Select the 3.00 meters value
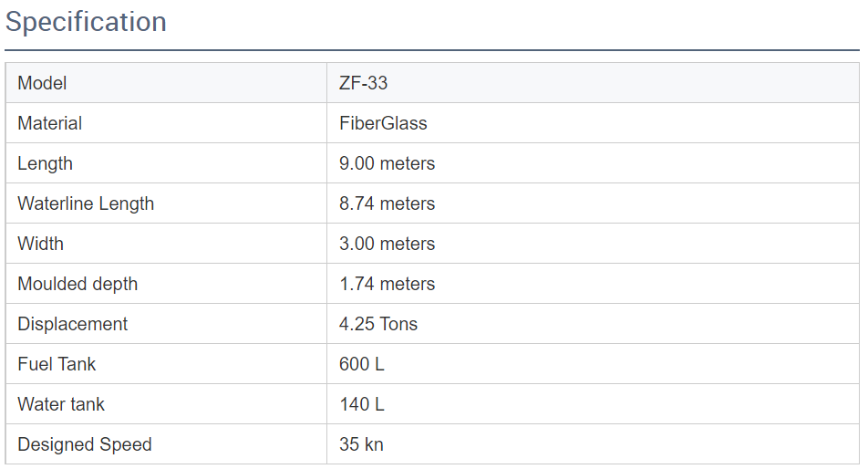 (387, 244)
